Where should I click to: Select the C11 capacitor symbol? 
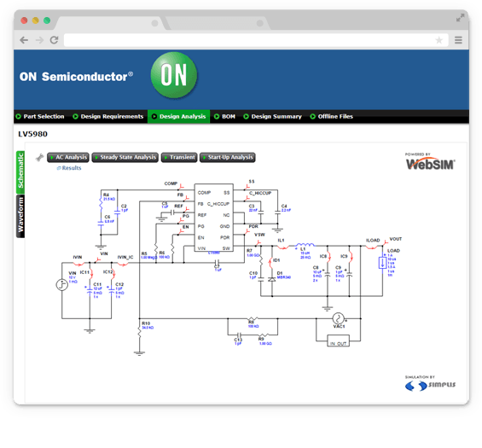click(x=90, y=291)
